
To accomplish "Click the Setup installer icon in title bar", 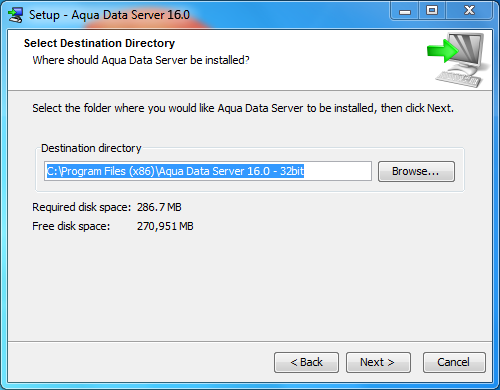I will tap(15, 15).
